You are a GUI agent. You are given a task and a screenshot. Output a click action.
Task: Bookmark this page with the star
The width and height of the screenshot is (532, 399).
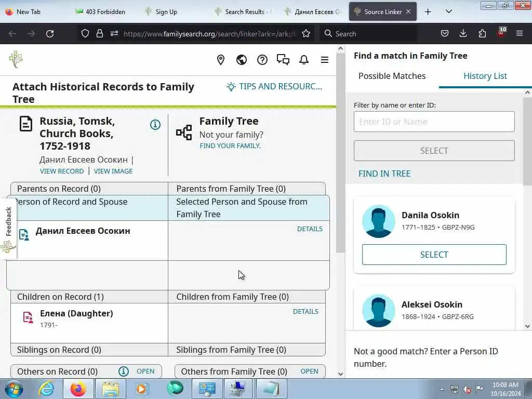(305, 34)
